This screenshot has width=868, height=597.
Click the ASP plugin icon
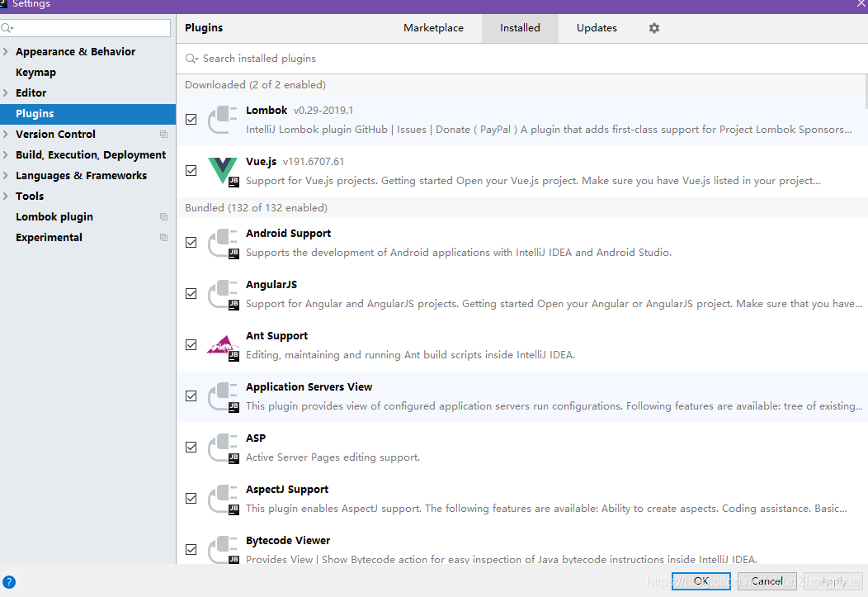pyautogui.click(x=223, y=448)
